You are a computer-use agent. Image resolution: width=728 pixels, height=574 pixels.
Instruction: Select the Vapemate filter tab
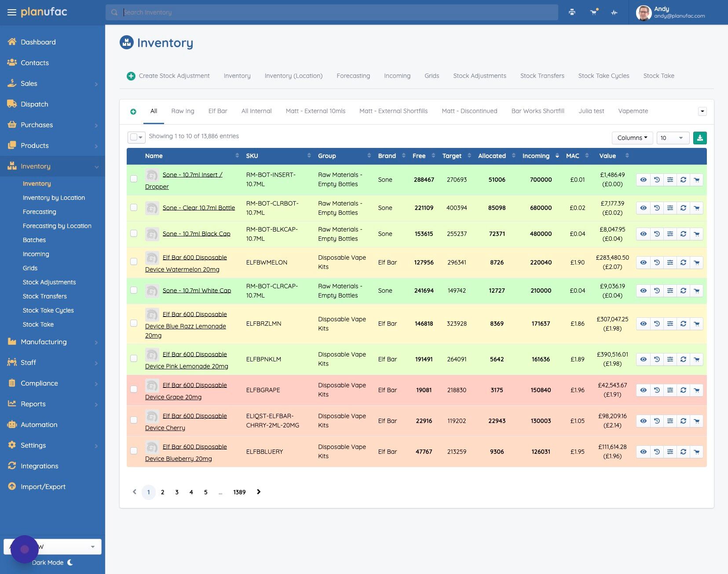(x=633, y=111)
